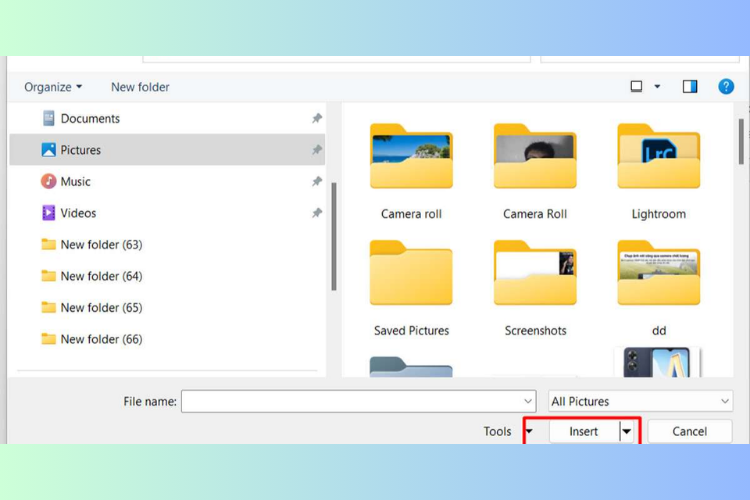The image size is (750, 500).
Task: Toggle the preview pane icon
Action: pos(690,87)
